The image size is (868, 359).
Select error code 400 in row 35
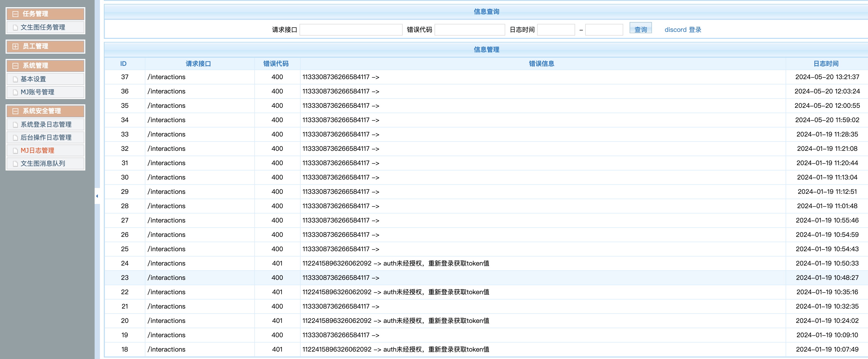click(277, 106)
